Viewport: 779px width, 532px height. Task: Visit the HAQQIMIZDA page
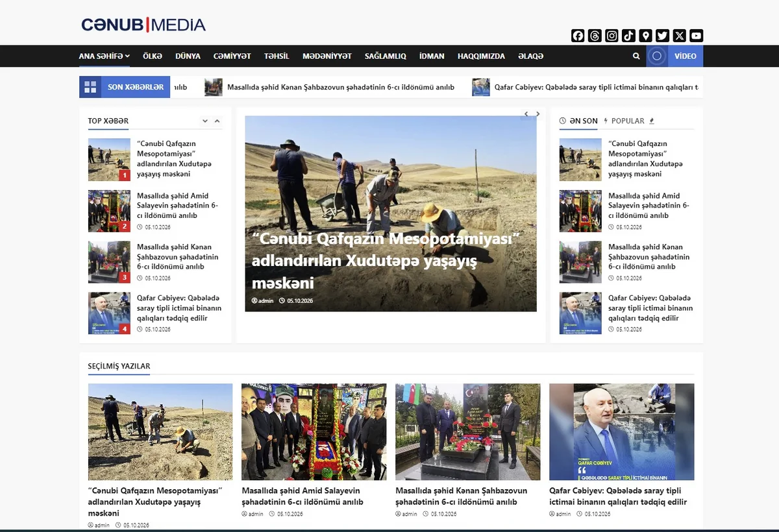pyautogui.click(x=481, y=56)
